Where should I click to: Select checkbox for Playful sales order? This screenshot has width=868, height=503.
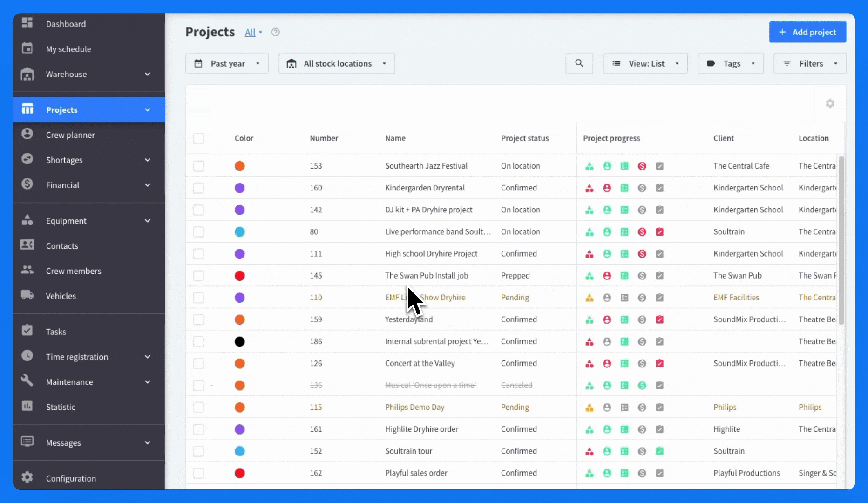pyautogui.click(x=198, y=473)
